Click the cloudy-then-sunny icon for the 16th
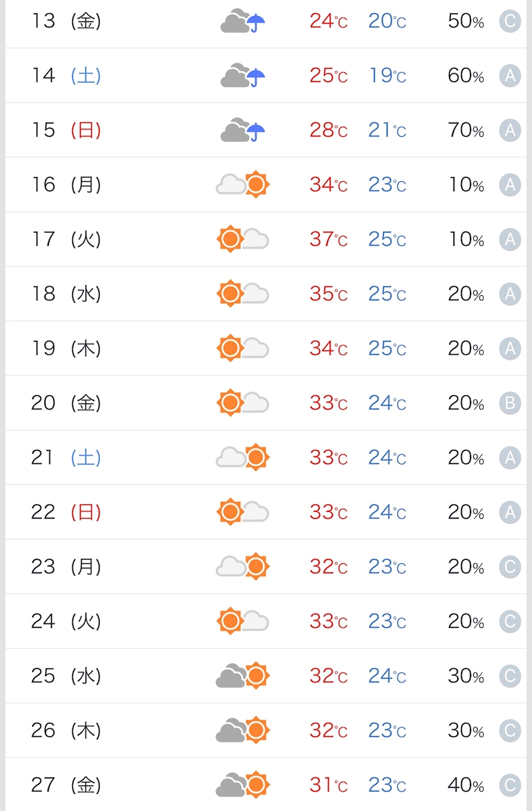Image resolution: width=532 pixels, height=811 pixels. click(x=243, y=184)
